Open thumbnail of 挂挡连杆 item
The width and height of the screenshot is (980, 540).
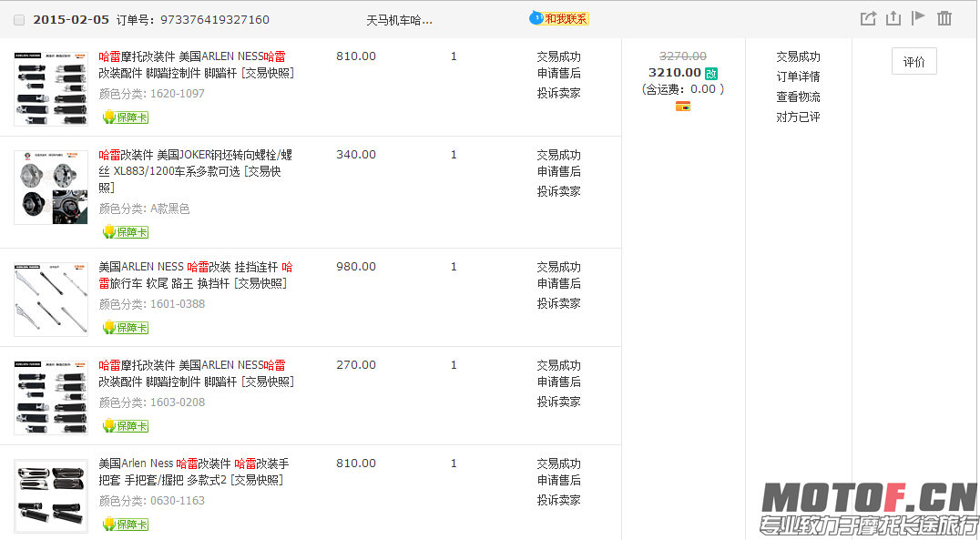[51, 300]
